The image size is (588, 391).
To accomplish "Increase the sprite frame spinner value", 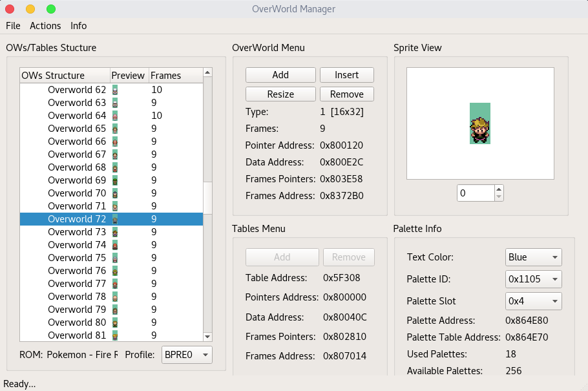I will pos(499,189).
